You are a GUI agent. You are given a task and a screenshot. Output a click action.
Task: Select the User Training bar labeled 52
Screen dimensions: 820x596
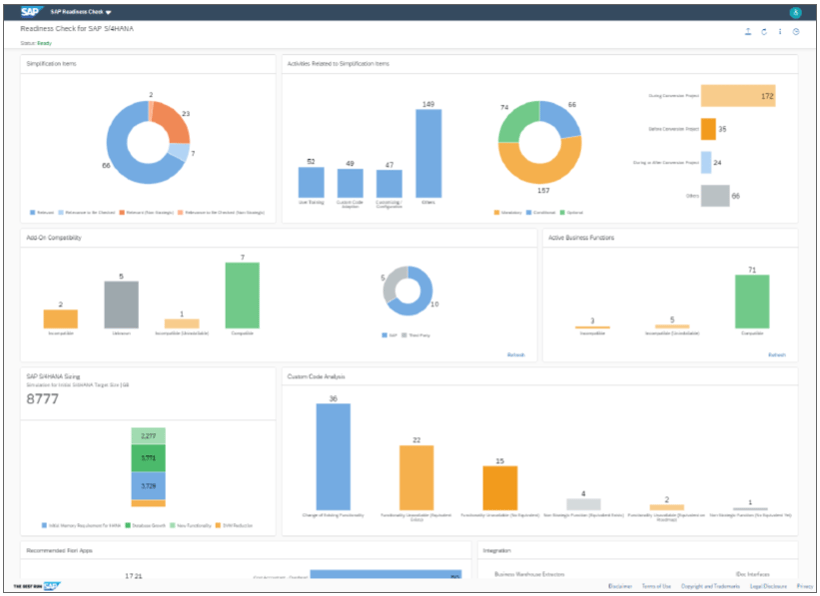click(x=311, y=182)
